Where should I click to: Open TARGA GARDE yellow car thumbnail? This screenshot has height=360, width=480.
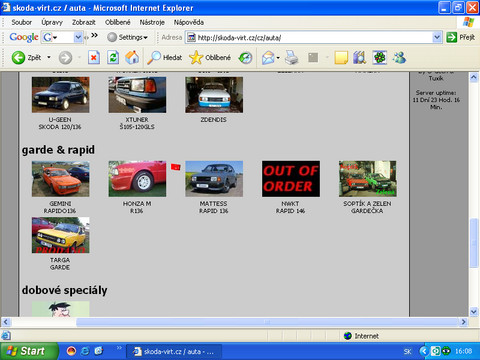pyautogui.click(x=61, y=235)
